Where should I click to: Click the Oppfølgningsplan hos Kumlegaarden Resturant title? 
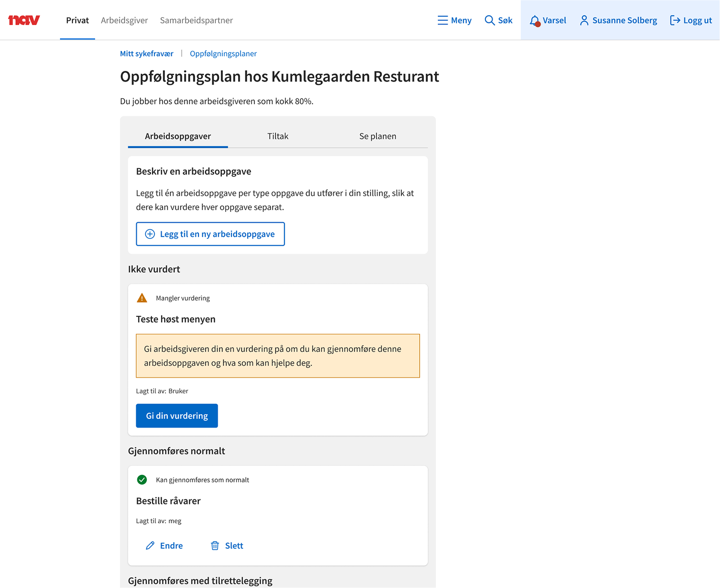[x=279, y=76]
